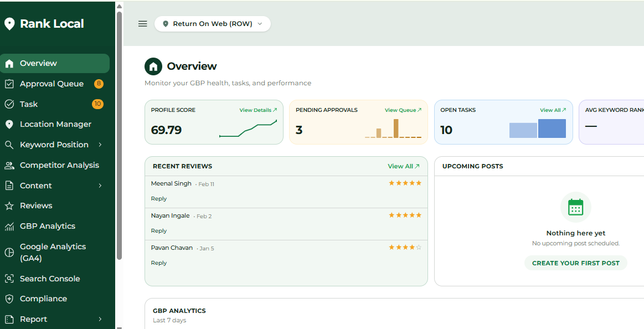644x329 pixels.
Task: Click the Rank Local pin logo icon
Action: 9,24
